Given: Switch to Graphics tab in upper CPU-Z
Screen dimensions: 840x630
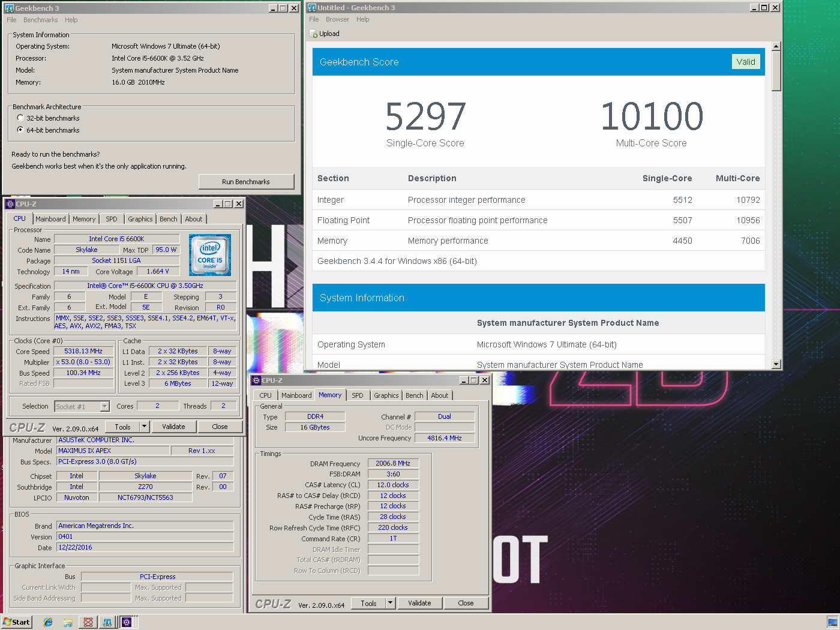Looking at the screenshot, I should click(x=140, y=219).
